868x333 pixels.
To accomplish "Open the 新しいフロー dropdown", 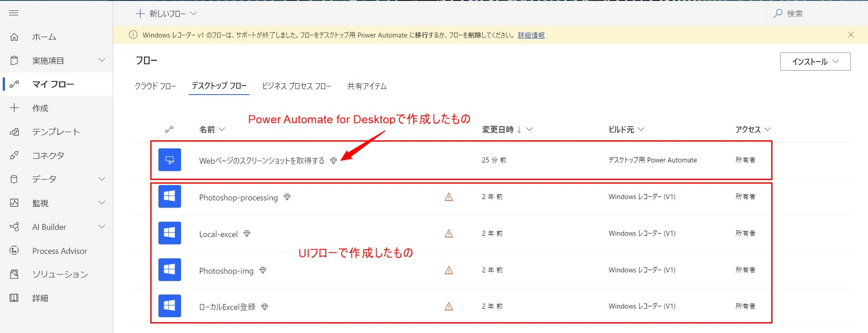I will 166,14.
